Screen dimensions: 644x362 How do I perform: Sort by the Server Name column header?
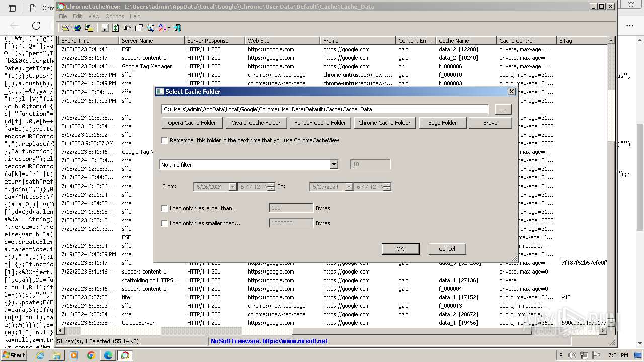coord(151,41)
